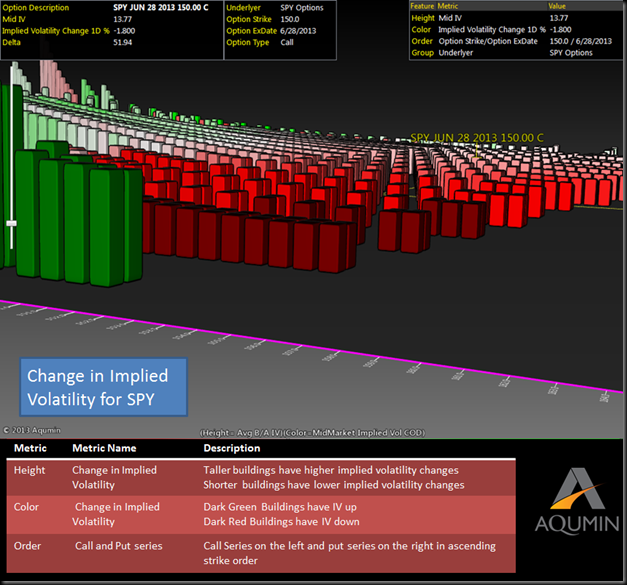Click the 'Call Series on the left…' description
This screenshot has height=585, width=627.
349,553
